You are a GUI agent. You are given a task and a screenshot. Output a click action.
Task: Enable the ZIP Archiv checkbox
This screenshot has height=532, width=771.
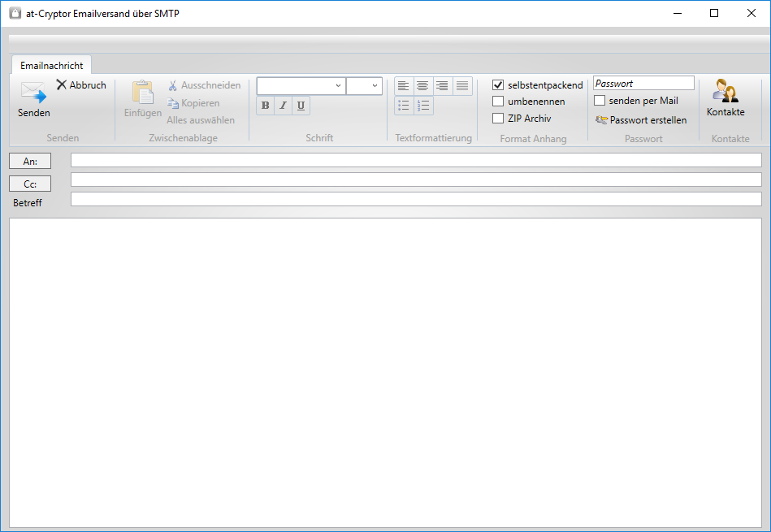pos(498,118)
